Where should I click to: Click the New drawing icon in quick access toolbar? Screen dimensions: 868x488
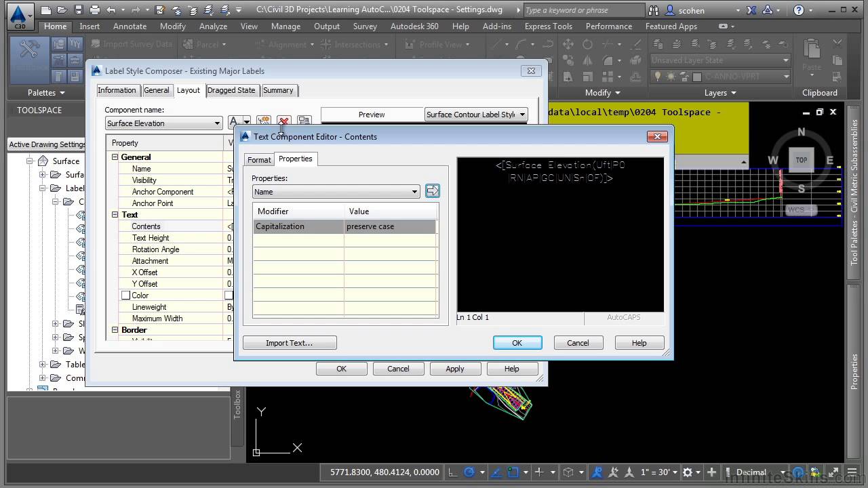(x=45, y=10)
